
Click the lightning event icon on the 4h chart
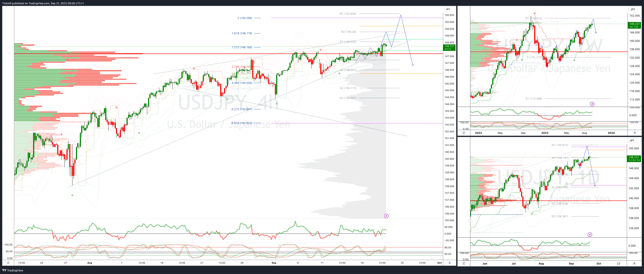tap(386, 216)
